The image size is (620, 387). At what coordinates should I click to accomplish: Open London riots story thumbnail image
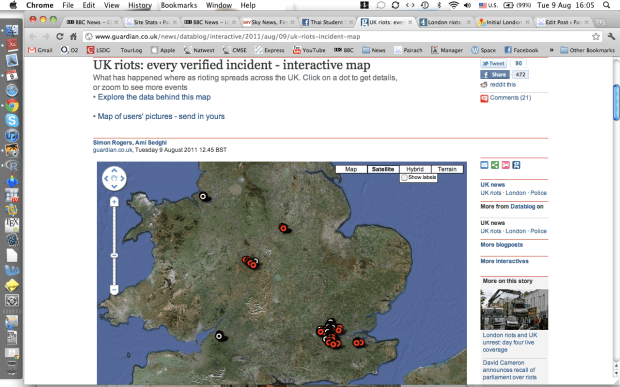click(x=514, y=309)
